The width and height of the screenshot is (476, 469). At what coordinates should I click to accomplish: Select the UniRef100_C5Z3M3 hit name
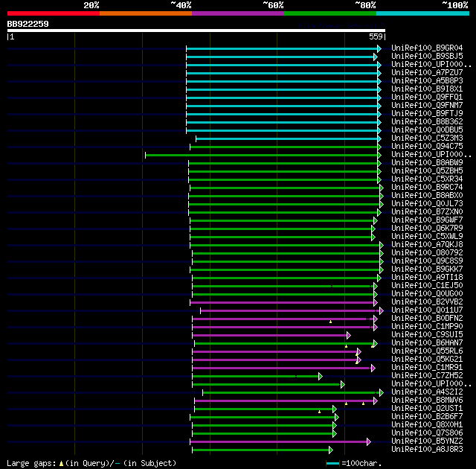click(x=427, y=138)
